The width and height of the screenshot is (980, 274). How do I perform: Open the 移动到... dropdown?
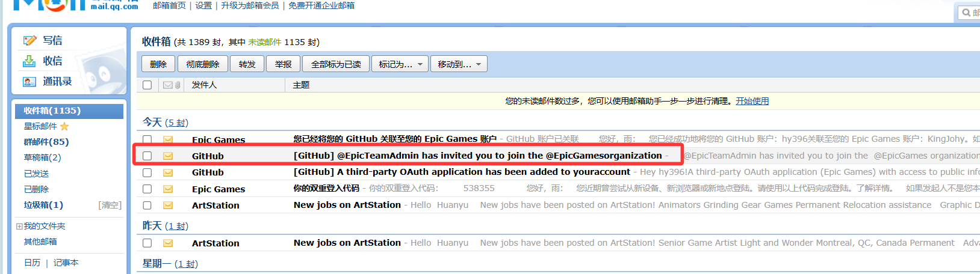[459, 64]
